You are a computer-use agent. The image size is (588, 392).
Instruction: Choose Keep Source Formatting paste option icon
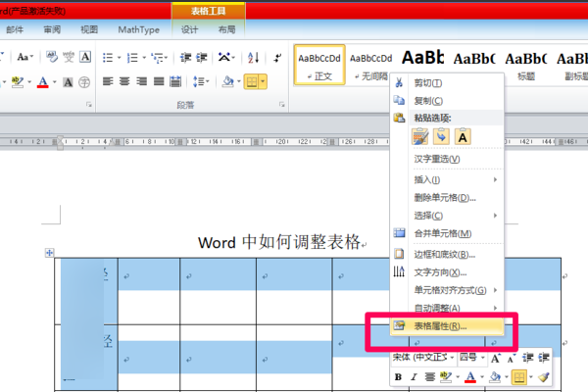tap(419, 136)
